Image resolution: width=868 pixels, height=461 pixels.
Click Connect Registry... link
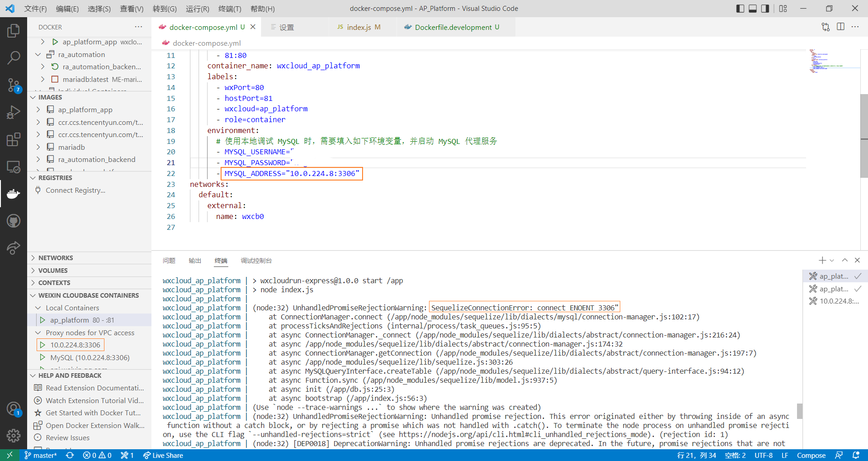[x=75, y=190]
